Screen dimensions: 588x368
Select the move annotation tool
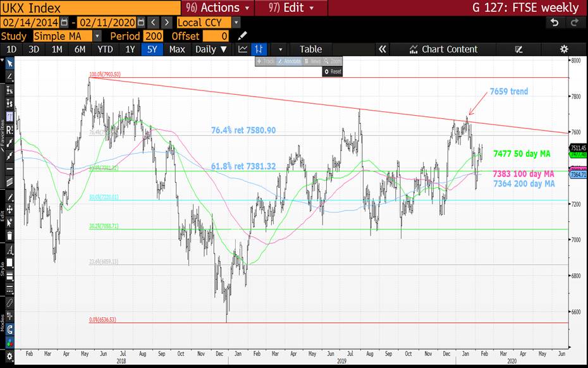tap(9, 209)
